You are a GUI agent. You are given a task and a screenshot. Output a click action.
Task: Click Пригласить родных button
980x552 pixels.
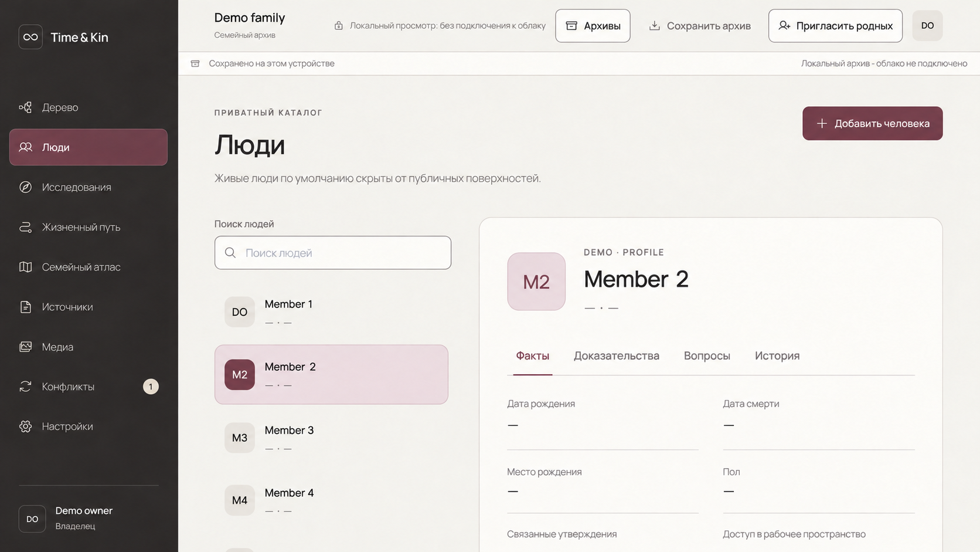pyautogui.click(x=835, y=26)
